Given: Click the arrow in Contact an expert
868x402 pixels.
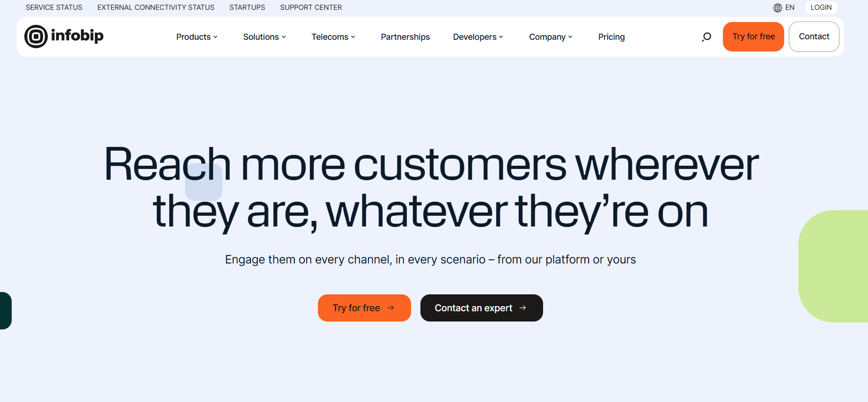Looking at the screenshot, I should coord(523,308).
